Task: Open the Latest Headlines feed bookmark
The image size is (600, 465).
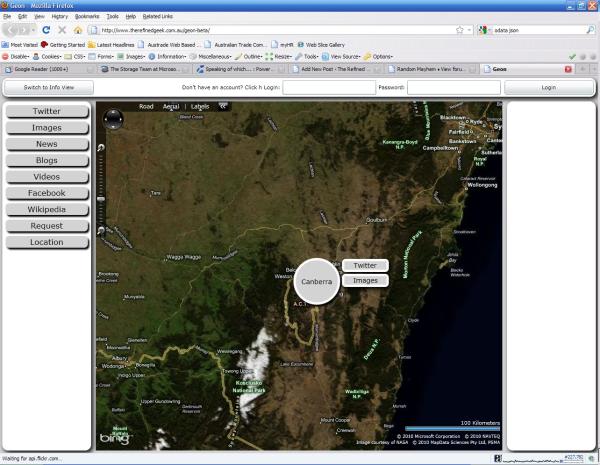Action: (111, 45)
